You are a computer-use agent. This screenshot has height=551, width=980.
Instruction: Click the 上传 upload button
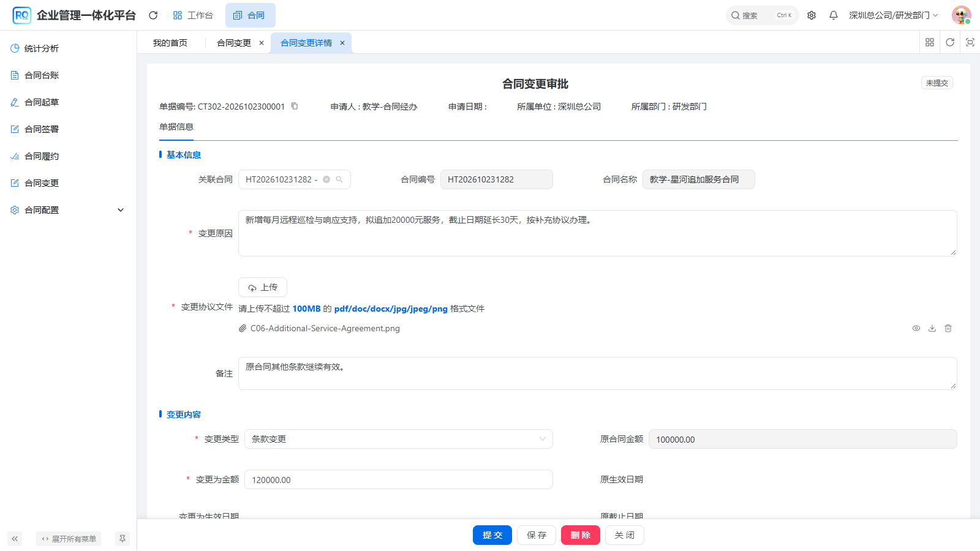[x=263, y=287]
